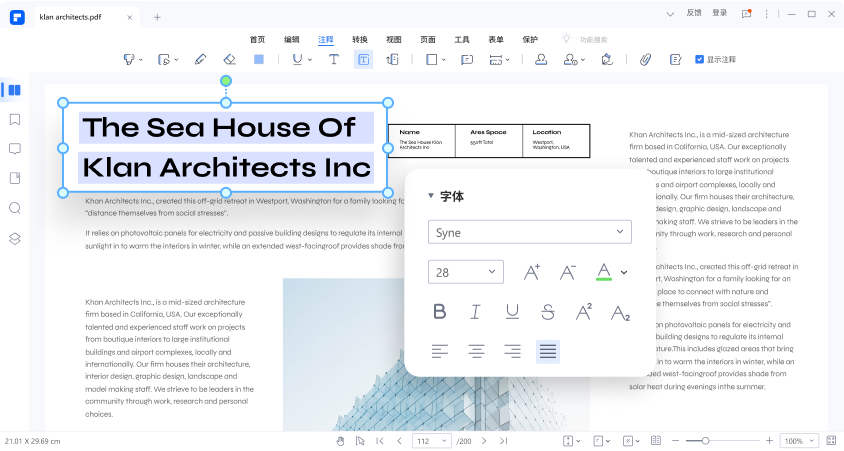Open the bookmarks panel in sidebar
The height and width of the screenshot is (451, 844).
(15, 119)
